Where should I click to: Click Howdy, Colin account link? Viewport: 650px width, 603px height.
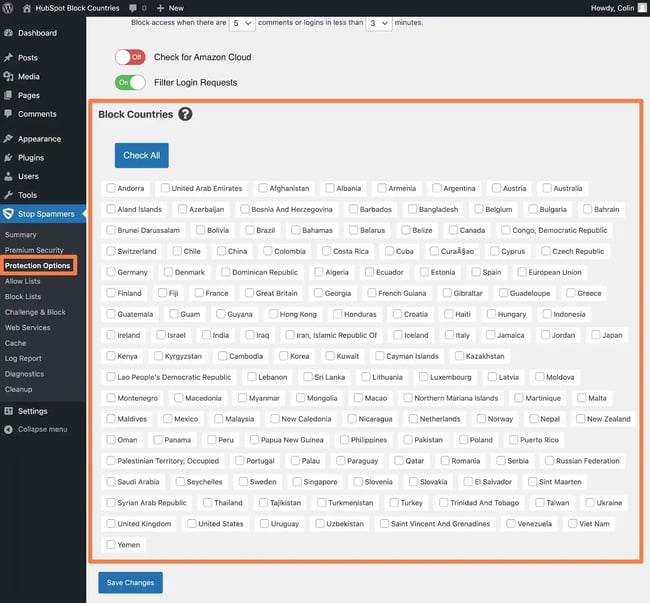[612, 8]
